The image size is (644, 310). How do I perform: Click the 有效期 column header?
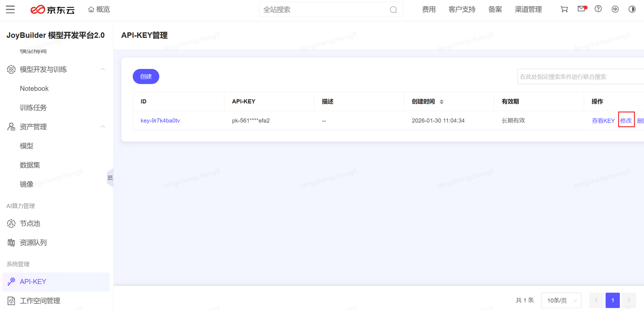click(x=510, y=101)
